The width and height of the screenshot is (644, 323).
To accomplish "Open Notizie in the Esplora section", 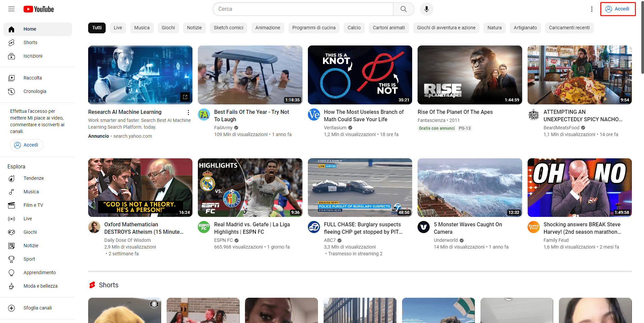I will point(38,246).
